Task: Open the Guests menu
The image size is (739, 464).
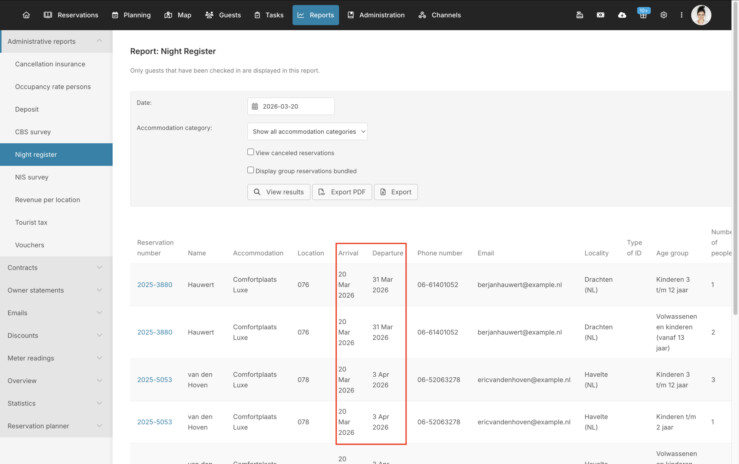Action: click(x=223, y=15)
